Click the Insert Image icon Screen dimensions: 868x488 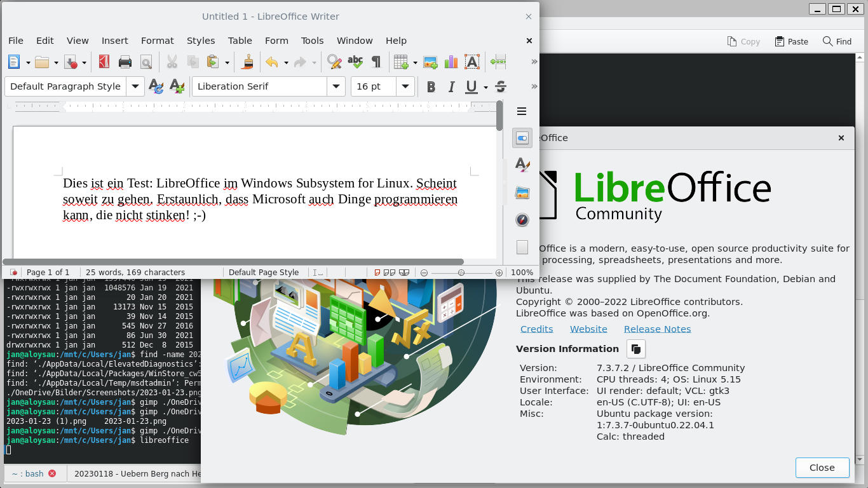coord(430,62)
